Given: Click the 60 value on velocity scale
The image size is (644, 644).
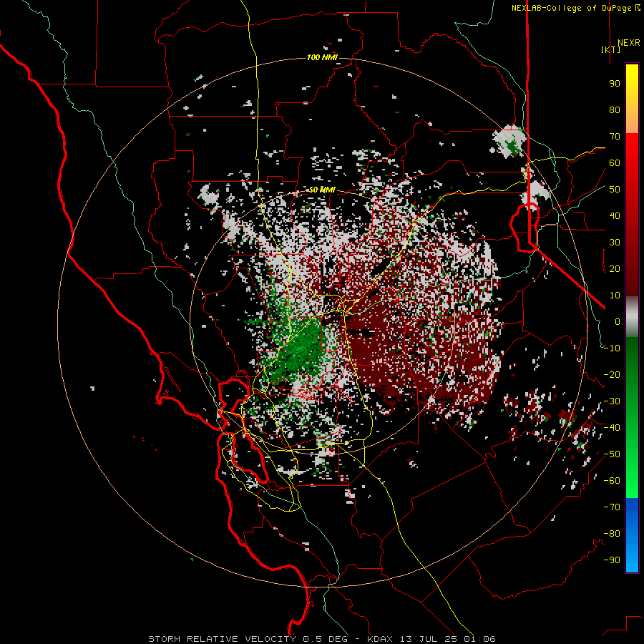Looking at the screenshot, I should coord(615,162).
